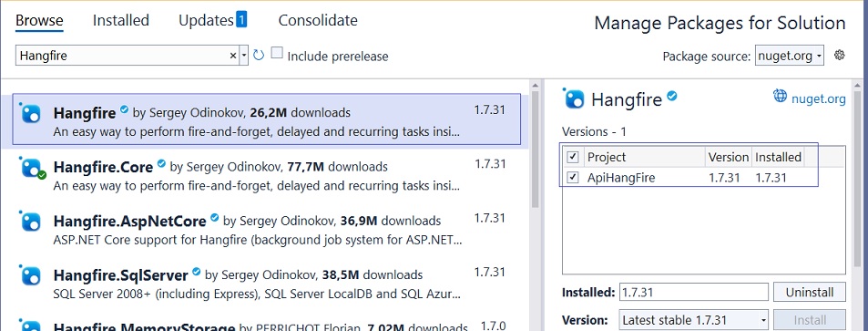Select the Hangfire.SqlServer package row
868x331 pixels.
click(265, 284)
